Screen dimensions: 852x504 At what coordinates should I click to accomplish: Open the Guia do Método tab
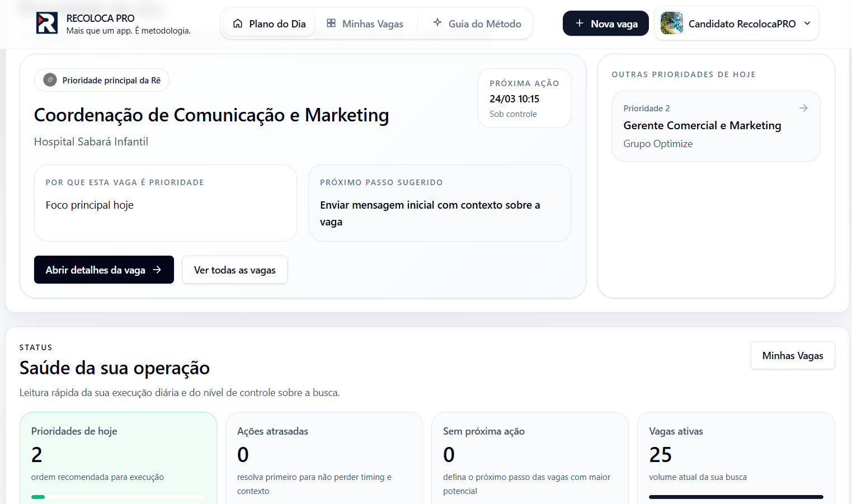coord(477,23)
